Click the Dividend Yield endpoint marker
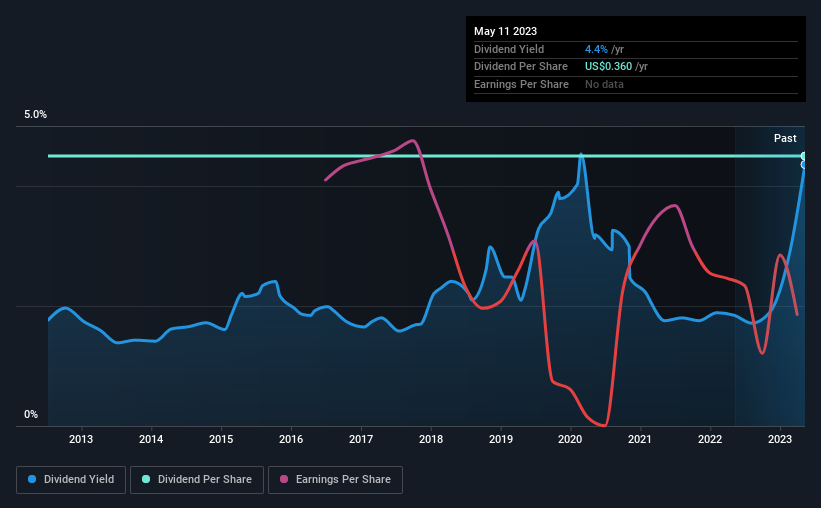This screenshot has width=821, height=508. tap(804, 165)
